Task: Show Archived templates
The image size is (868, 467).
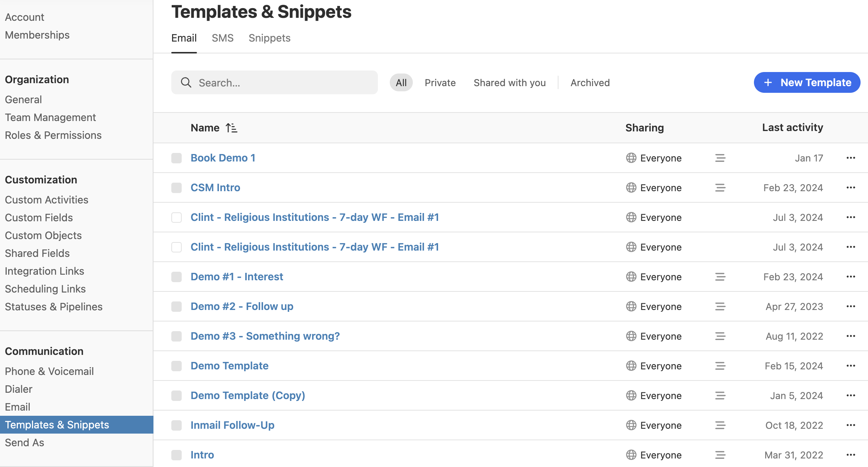Action: point(590,82)
